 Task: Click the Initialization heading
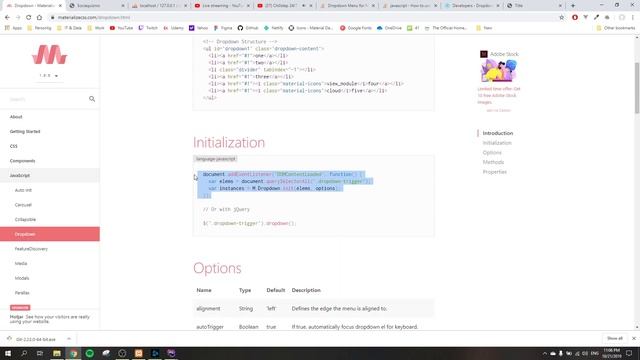[229, 142]
